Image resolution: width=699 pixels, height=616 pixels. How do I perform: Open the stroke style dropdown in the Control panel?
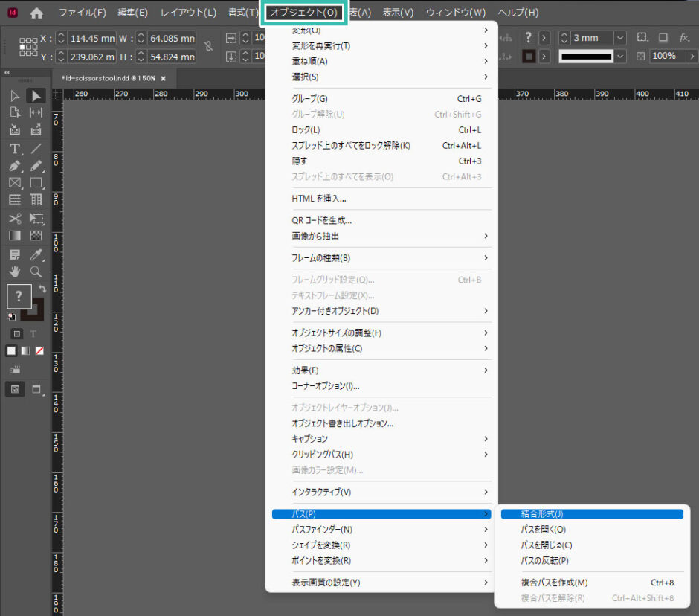coord(619,56)
